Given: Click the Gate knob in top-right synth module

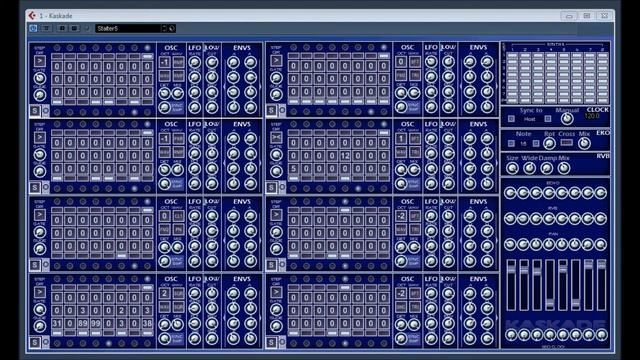Looking at the screenshot, I should (276, 78).
